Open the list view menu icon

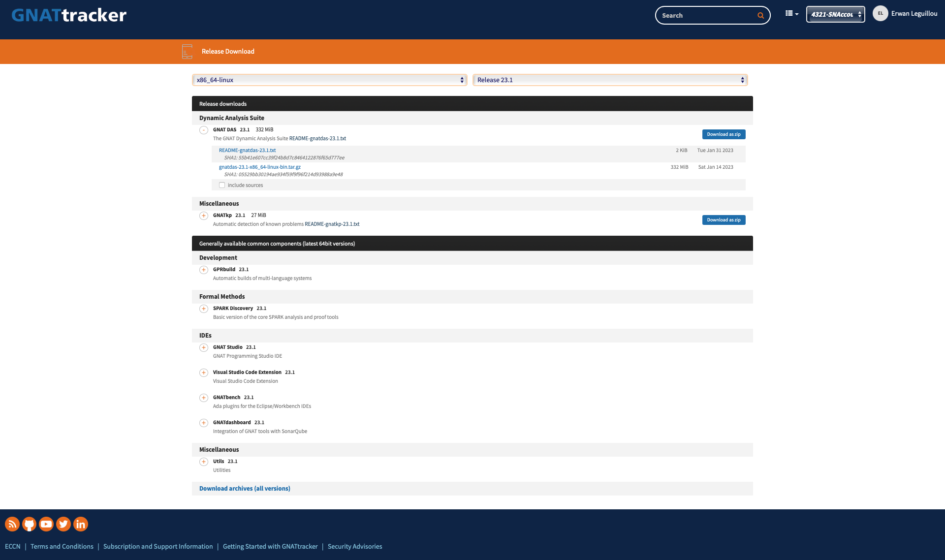point(791,14)
